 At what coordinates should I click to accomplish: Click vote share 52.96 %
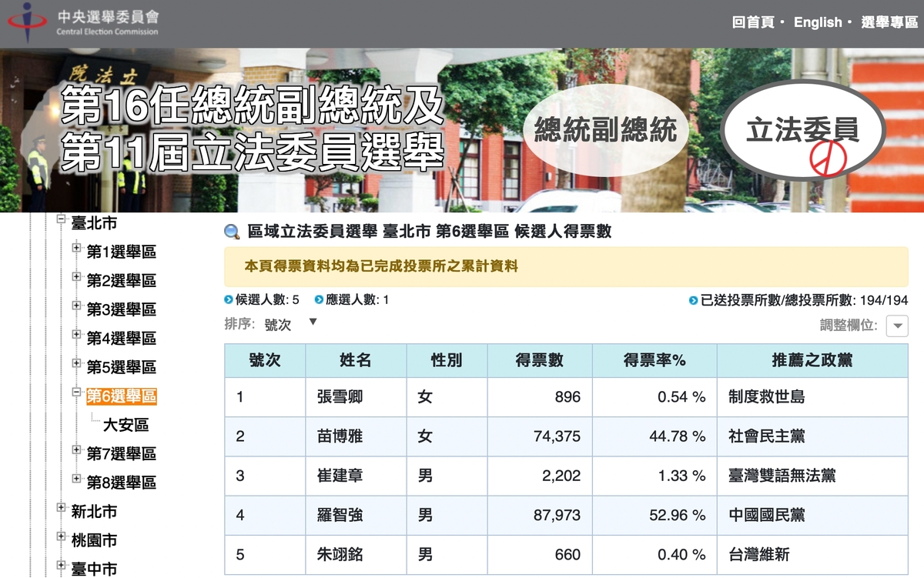point(678,515)
